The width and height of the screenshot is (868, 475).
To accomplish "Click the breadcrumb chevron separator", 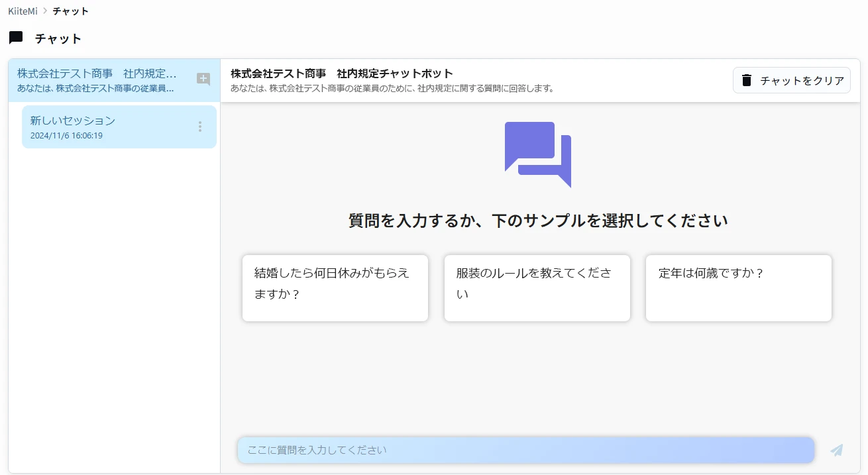I will point(45,11).
